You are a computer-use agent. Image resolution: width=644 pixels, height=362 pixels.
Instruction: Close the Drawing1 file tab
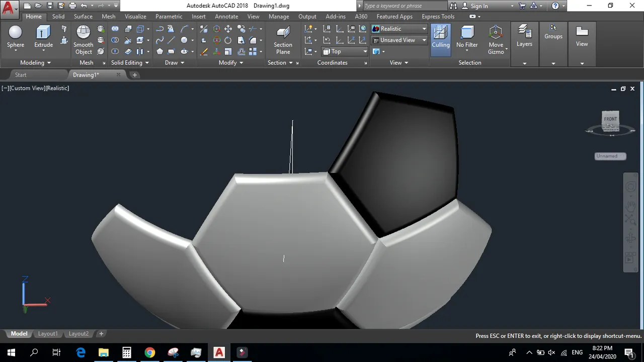pos(118,75)
